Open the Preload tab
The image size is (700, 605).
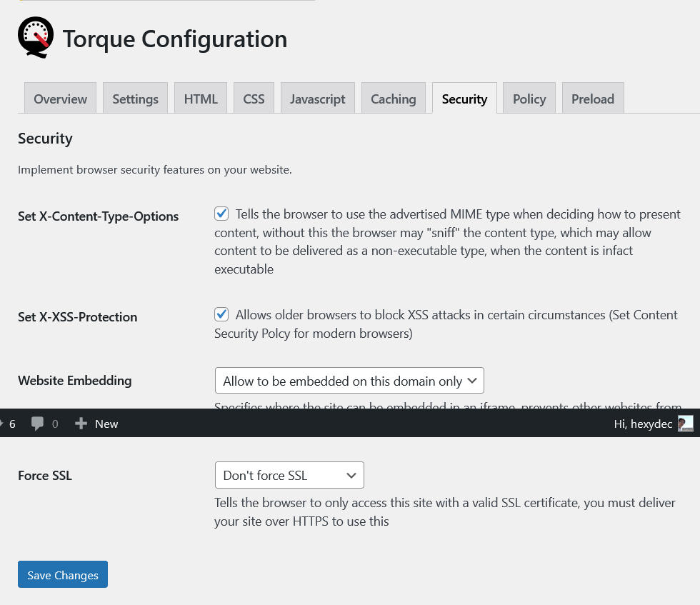(x=593, y=99)
